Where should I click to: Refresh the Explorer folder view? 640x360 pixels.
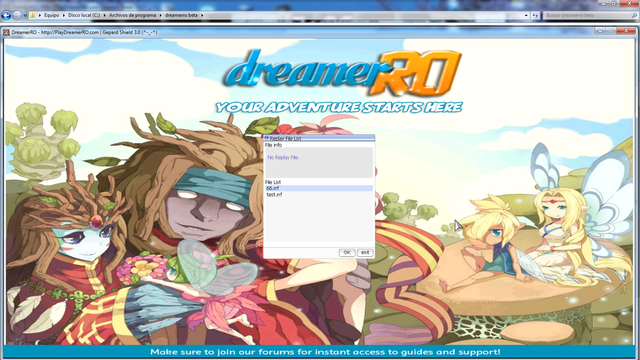pos(536,16)
